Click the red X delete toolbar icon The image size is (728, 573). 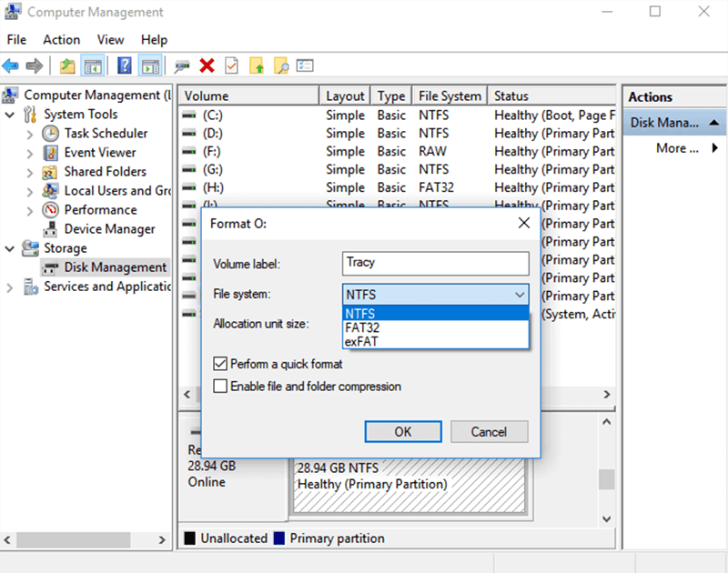pyautogui.click(x=207, y=65)
